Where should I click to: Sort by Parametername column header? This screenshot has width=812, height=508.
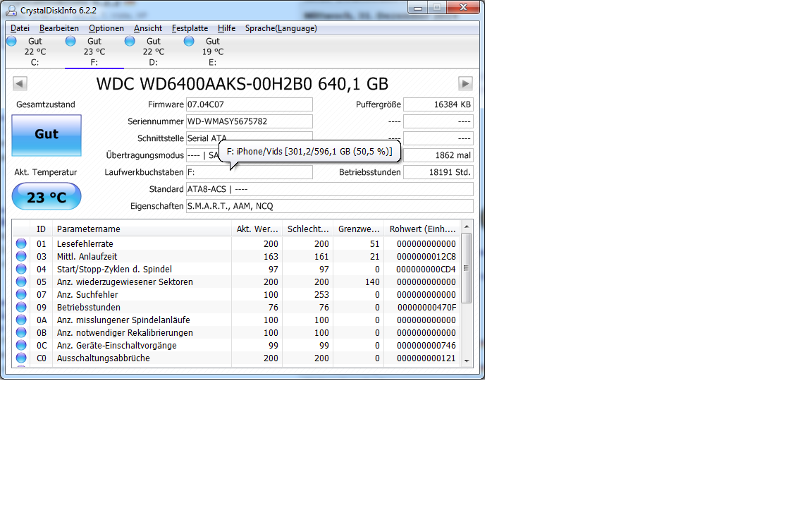[x=142, y=229]
